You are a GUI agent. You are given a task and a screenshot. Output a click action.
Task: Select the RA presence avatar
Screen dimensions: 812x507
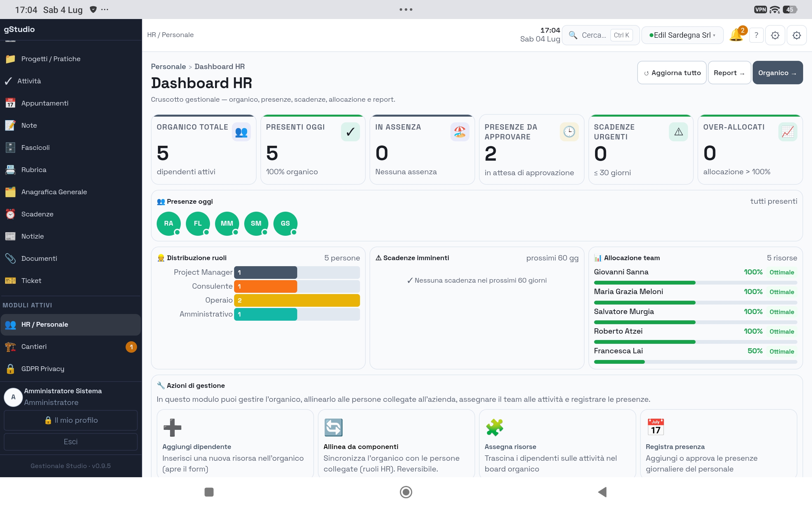point(169,224)
